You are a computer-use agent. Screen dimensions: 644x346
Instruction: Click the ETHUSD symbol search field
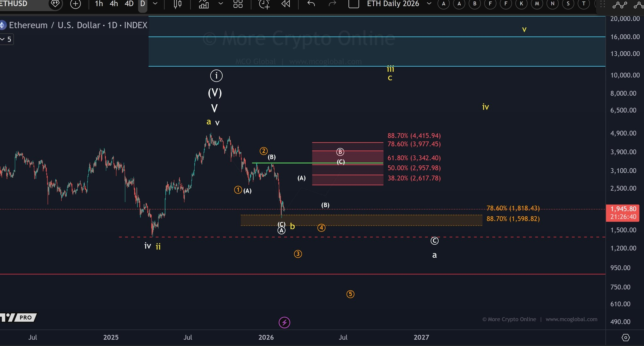tap(14, 4)
